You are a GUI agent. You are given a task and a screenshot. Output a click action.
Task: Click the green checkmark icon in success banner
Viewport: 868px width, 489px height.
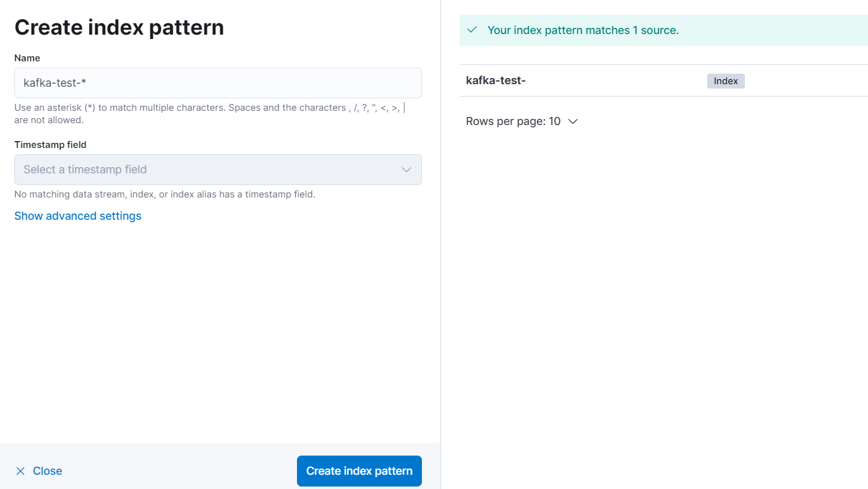pyautogui.click(x=472, y=30)
